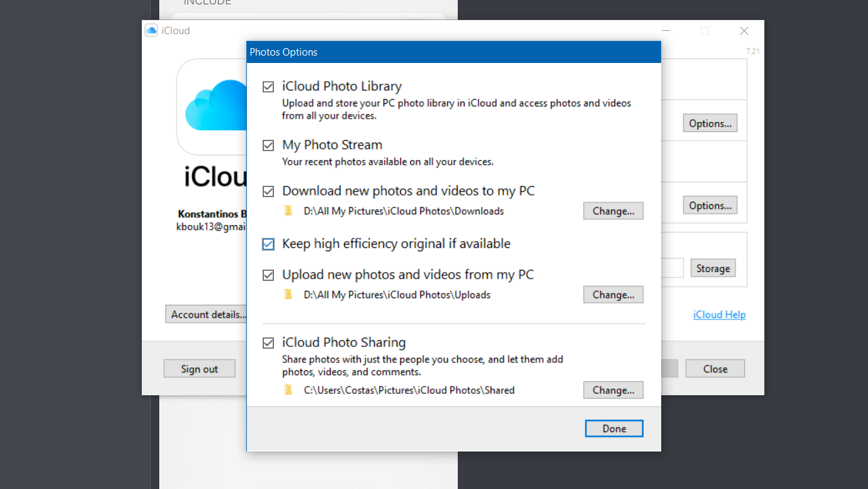Disable iCloud Photo Sharing
Viewport: 868px width, 489px height.
click(268, 342)
